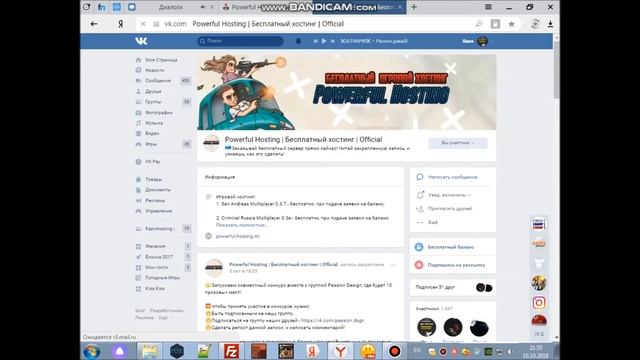This screenshot has width=640, height=360.
Task: Skip to next track in header player
Action: tap(333, 41)
